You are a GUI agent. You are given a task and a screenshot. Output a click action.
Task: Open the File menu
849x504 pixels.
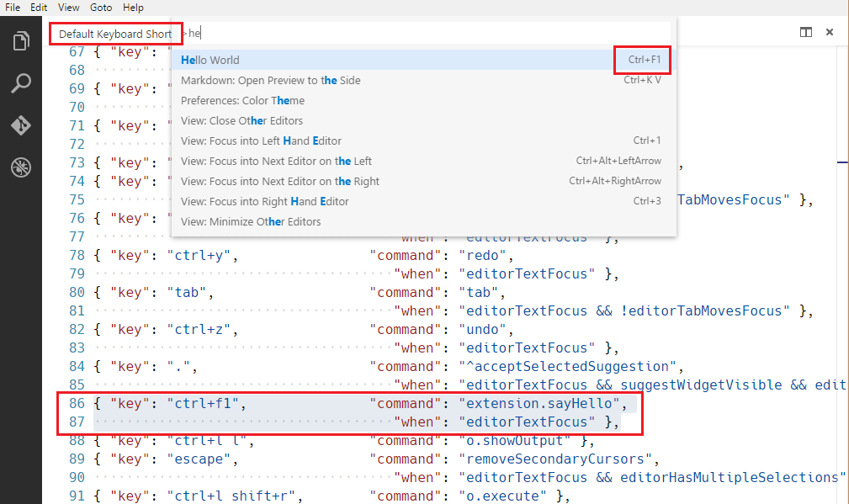tap(12, 7)
